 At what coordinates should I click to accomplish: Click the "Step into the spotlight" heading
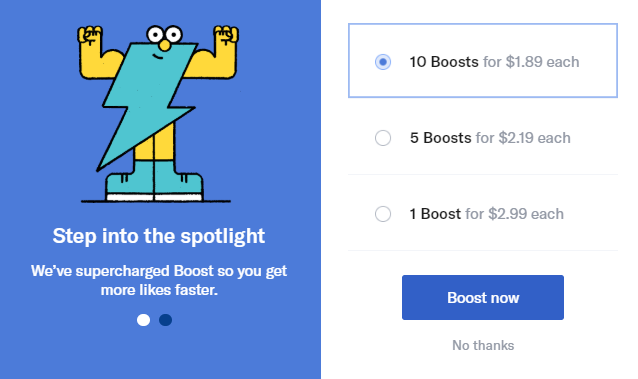[x=159, y=236]
